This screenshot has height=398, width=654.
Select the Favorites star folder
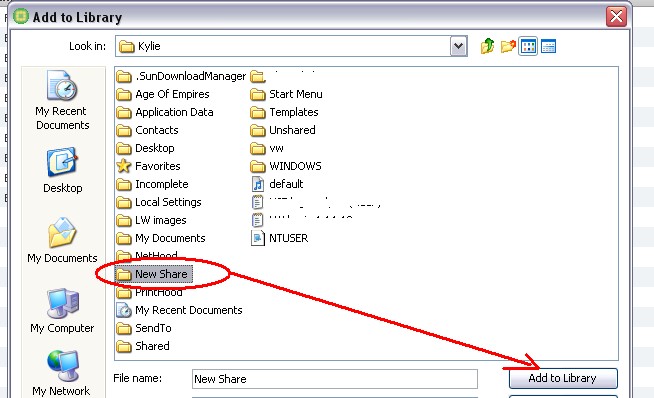coord(148,166)
